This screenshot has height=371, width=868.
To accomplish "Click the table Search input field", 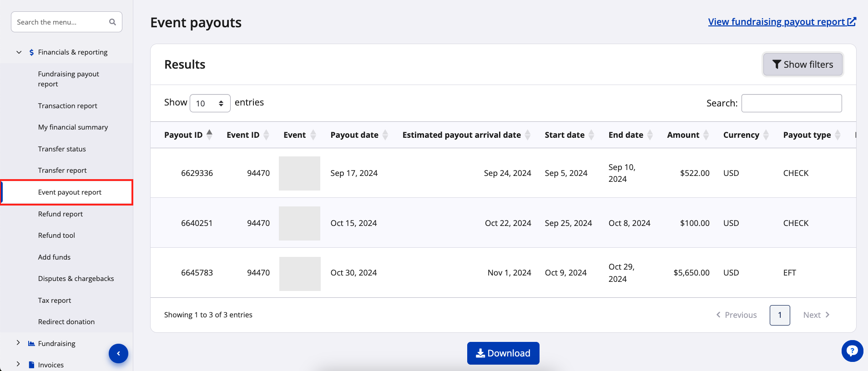I will 791,103.
